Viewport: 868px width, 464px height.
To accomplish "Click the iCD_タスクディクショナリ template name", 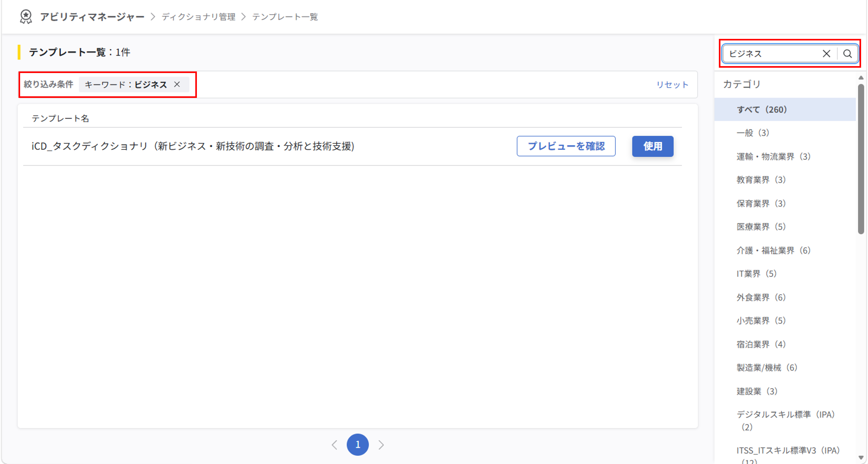I will pos(193,146).
